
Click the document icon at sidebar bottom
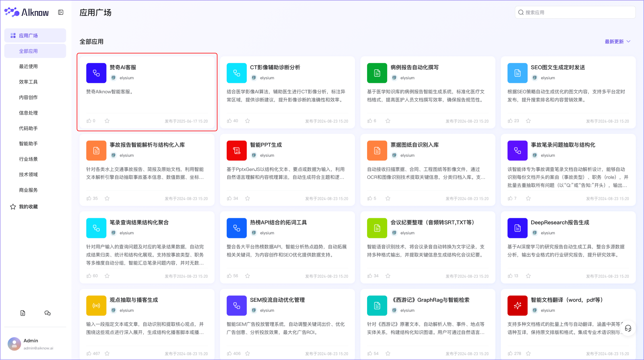(x=23, y=313)
